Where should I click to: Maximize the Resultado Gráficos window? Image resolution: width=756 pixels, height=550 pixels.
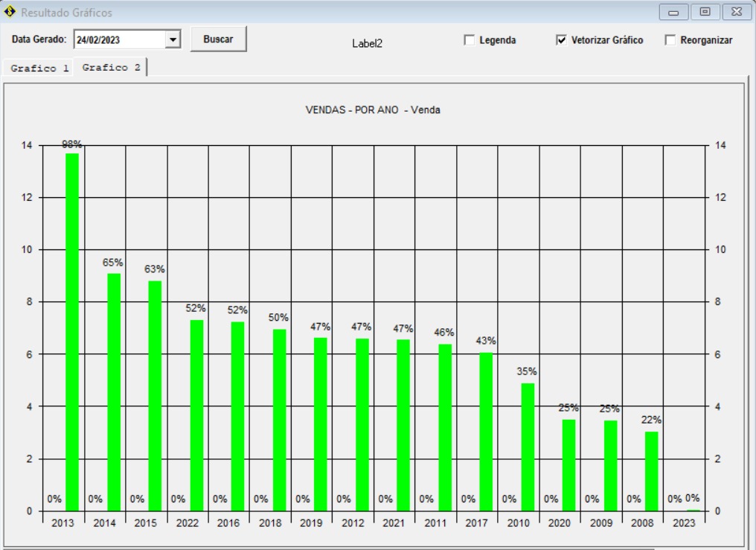(704, 13)
